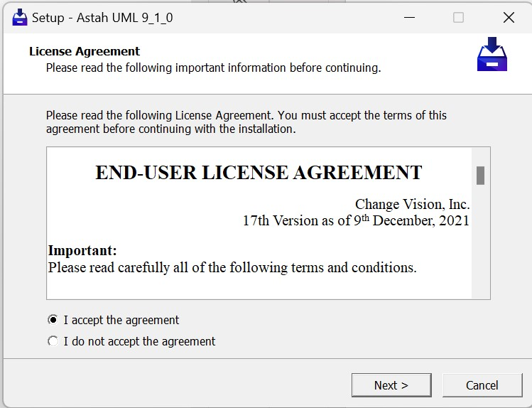Click the 'Change Vision, Inc.' line
The height and width of the screenshot is (408, 532).
(x=412, y=205)
